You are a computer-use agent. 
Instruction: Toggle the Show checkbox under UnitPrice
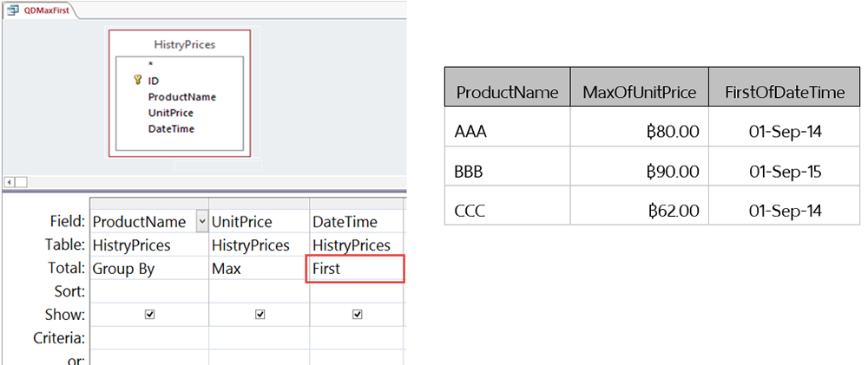(260, 315)
